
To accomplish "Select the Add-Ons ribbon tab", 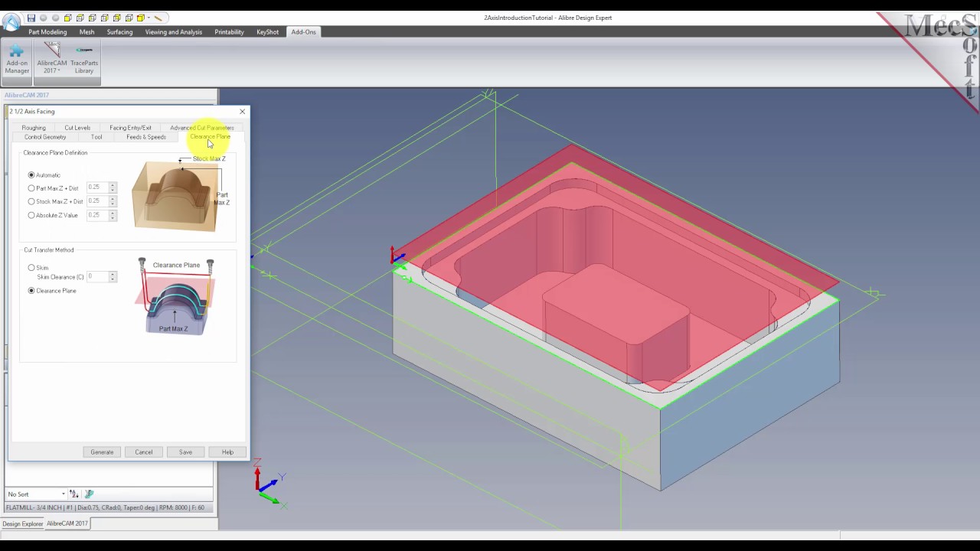I will (x=303, y=32).
